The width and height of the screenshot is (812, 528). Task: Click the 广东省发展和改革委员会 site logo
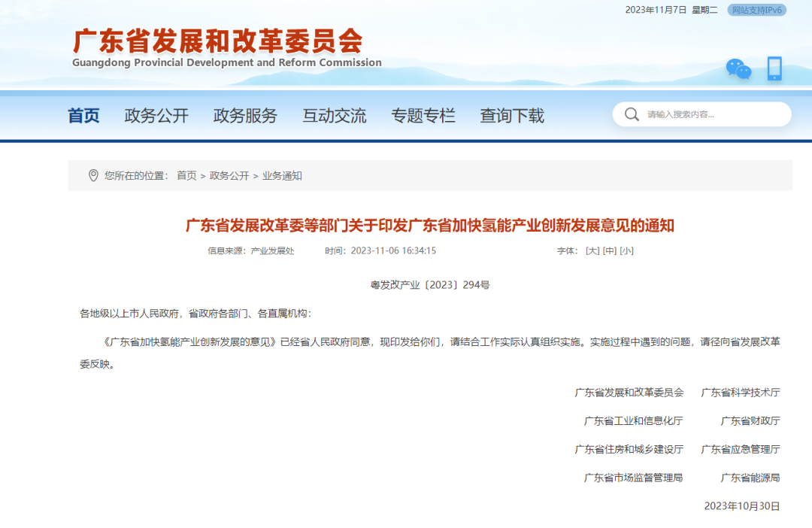217,44
